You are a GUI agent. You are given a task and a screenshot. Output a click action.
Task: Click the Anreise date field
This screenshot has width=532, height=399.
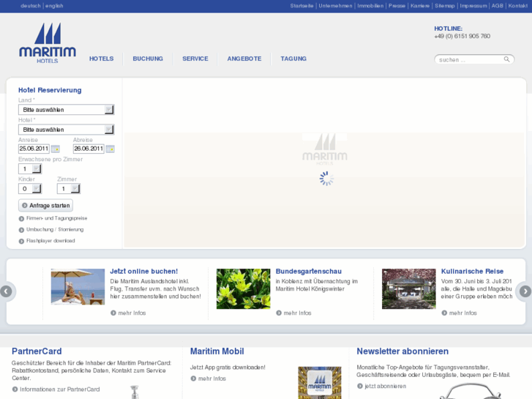tap(34, 149)
